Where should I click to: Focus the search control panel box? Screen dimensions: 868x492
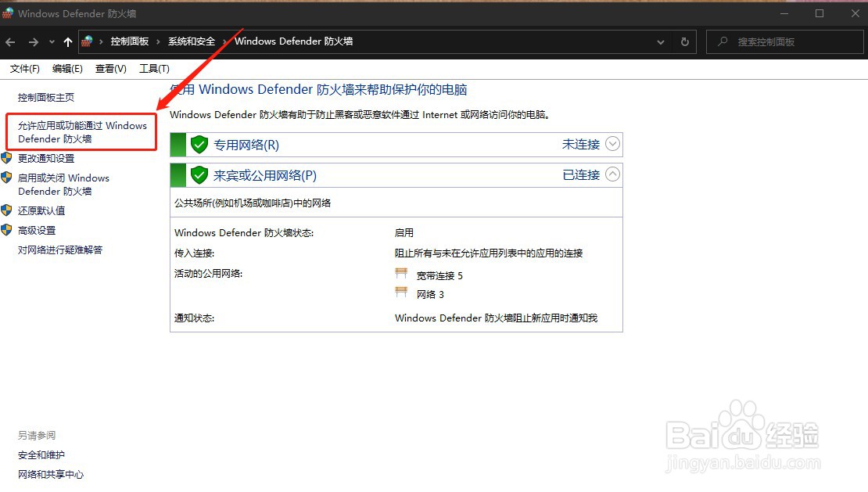click(784, 42)
